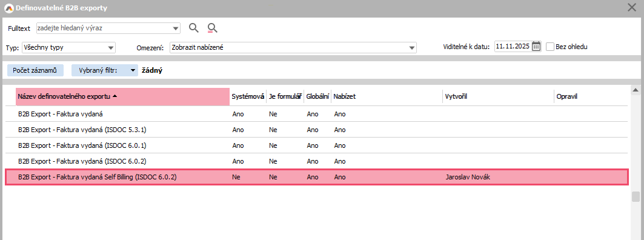Click the Systémová column header

click(x=248, y=96)
